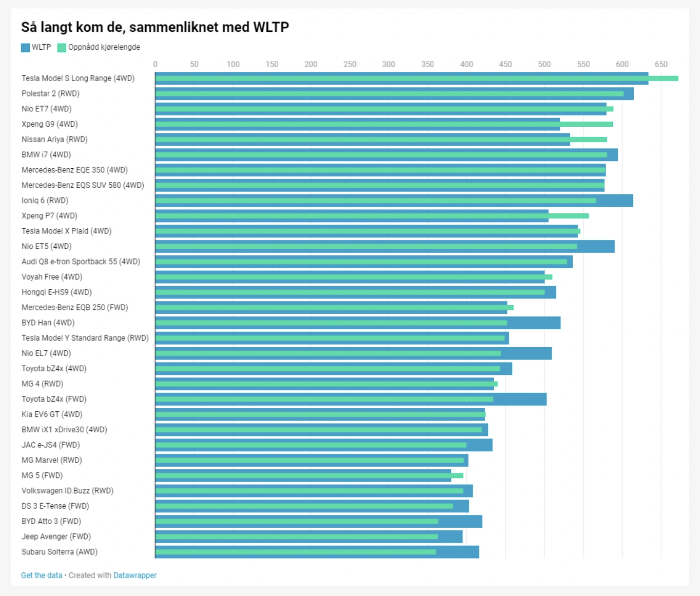Click the Polestar 2 (RWD) row label

click(x=50, y=93)
